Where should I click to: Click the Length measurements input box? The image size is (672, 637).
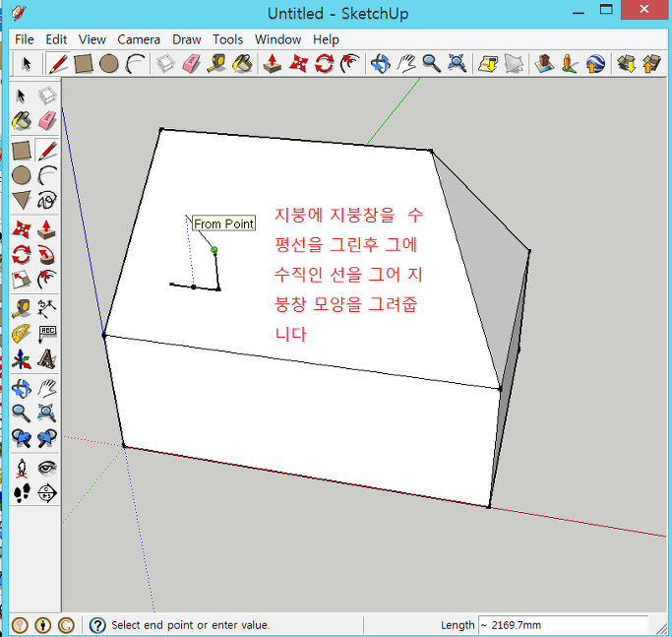coord(563,625)
